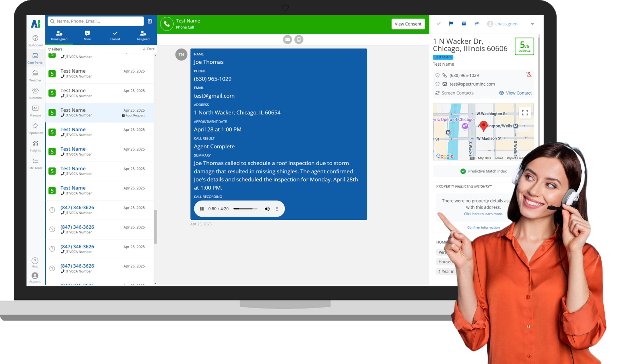Click the call recording progress slider
This screenshot has width=638, height=364.
pyautogui.click(x=245, y=209)
